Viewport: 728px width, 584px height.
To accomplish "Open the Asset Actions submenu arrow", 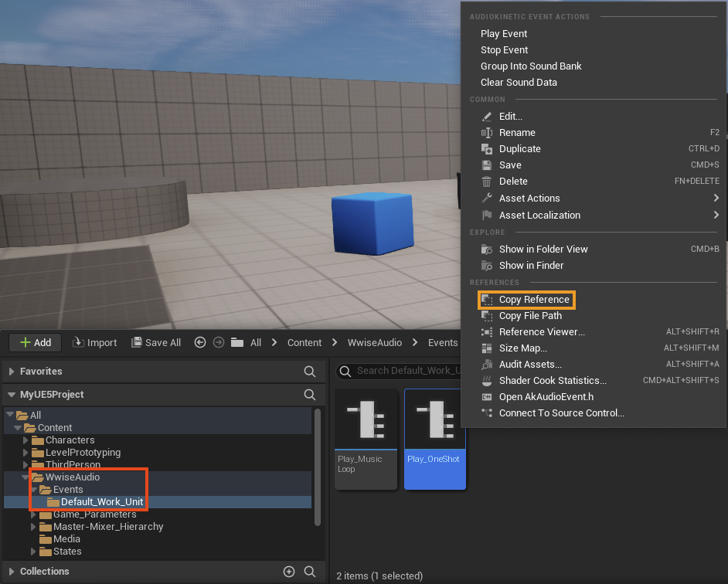I will 716,199.
